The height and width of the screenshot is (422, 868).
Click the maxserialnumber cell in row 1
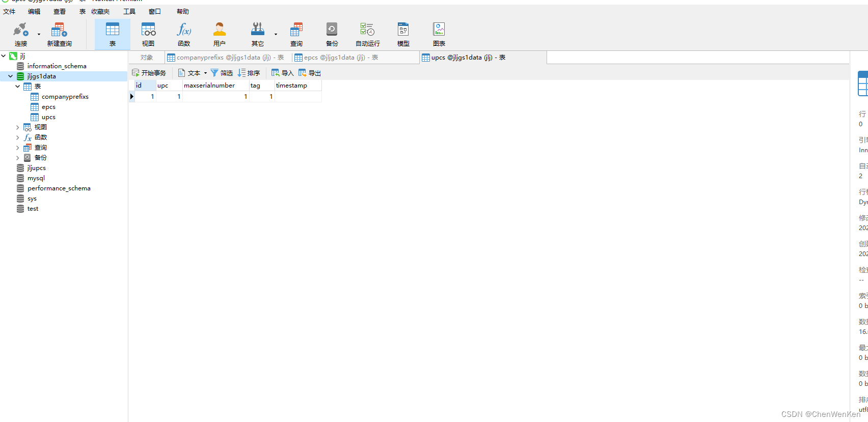(216, 96)
